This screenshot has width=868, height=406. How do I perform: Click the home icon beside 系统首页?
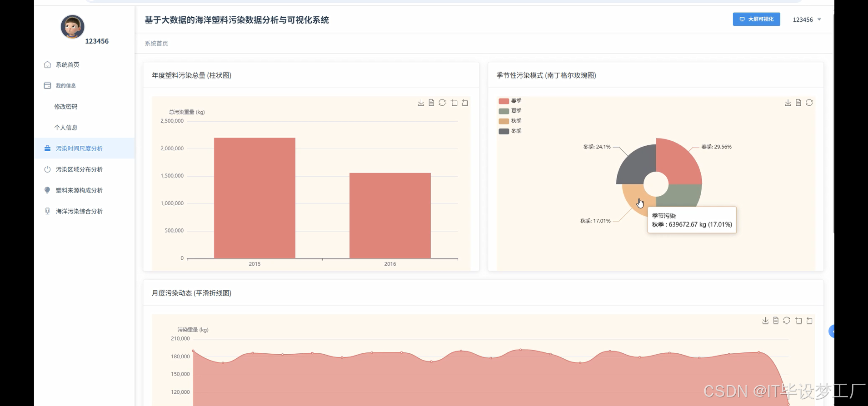click(x=47, y=64)
